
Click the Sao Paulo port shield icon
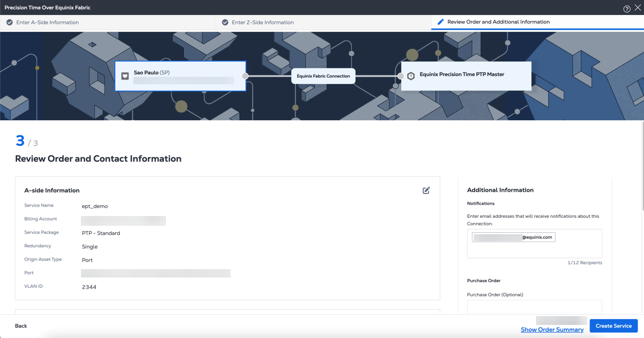[x=125, y=76]
